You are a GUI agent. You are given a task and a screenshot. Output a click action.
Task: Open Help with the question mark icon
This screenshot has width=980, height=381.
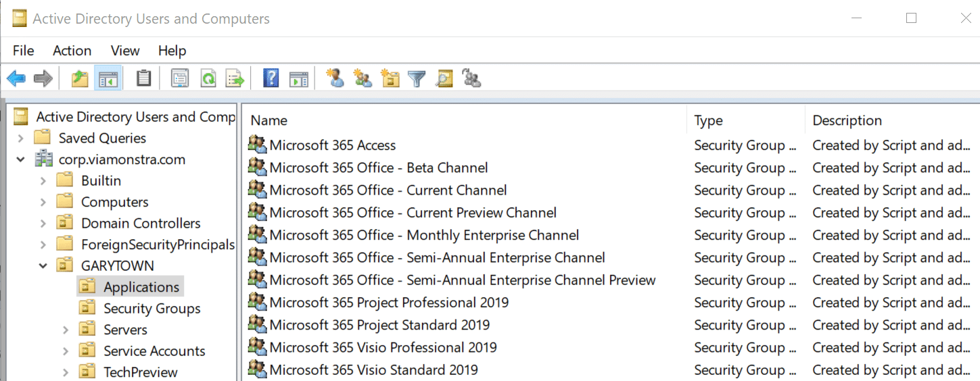point(271,79)
